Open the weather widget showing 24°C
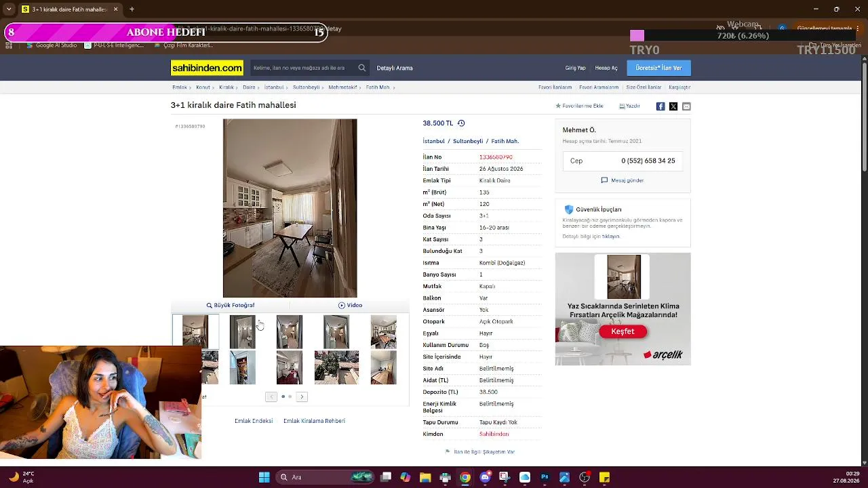The height and width of the screenshot is (488, 868). (x=20, y=477)
